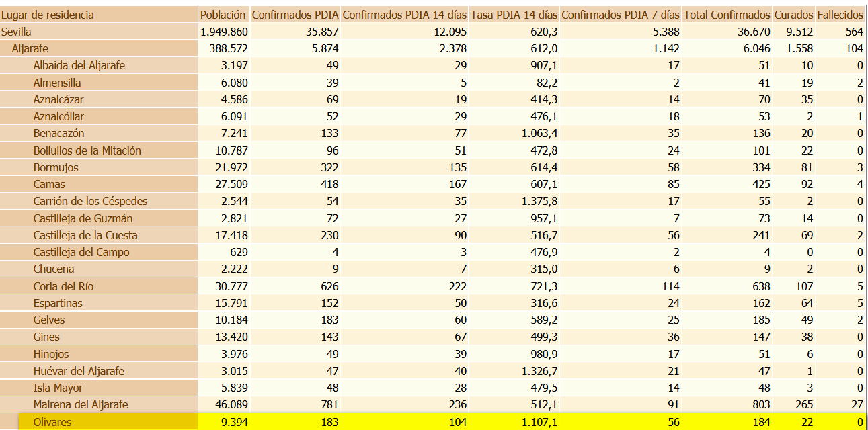Select the Carrión de los Céspedes row
This screenshot has height=430, width=868.
click(x=90, y=201)
